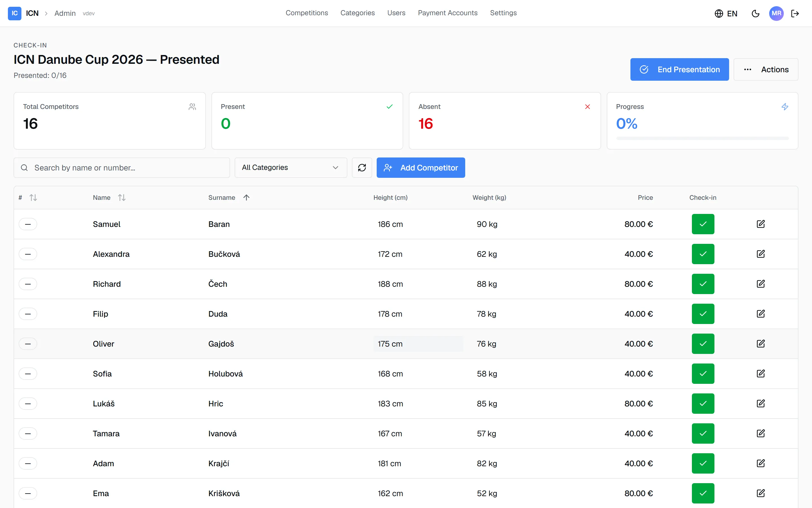
Task: Go to Admin breadcrumb
Action: pyautogui.click(x=65, y=14)
